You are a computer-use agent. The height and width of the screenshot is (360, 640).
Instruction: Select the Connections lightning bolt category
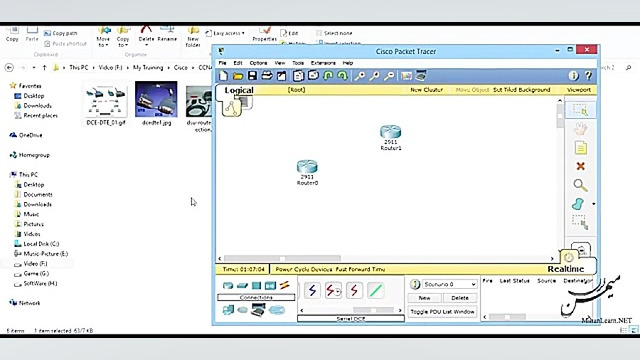[x=284, y=285]
